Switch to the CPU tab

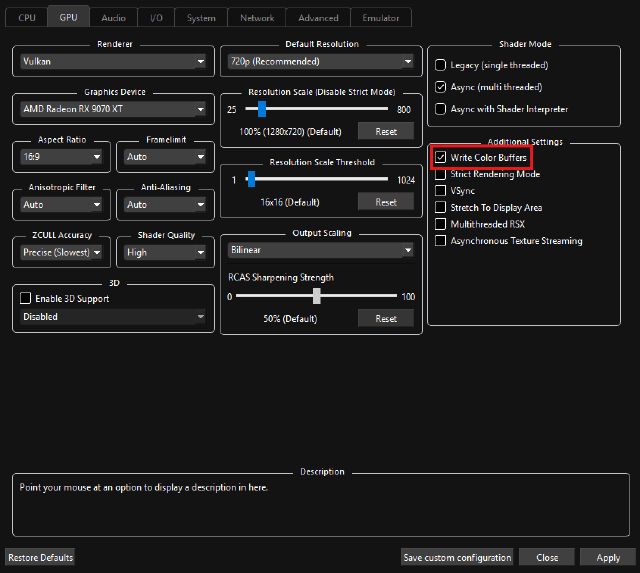pyautogui.click(x=27, y=17)
